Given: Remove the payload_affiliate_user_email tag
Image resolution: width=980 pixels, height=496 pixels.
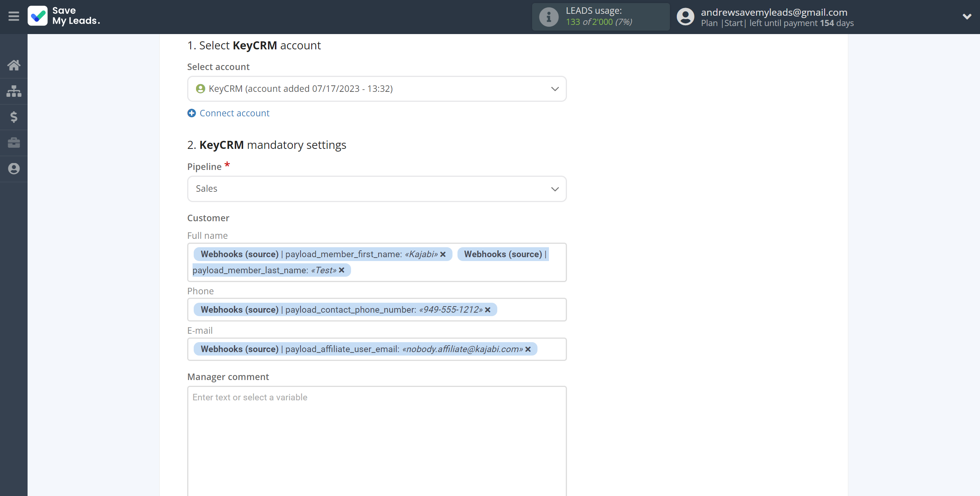Looking at the screenshot, I should pos(528,349).
